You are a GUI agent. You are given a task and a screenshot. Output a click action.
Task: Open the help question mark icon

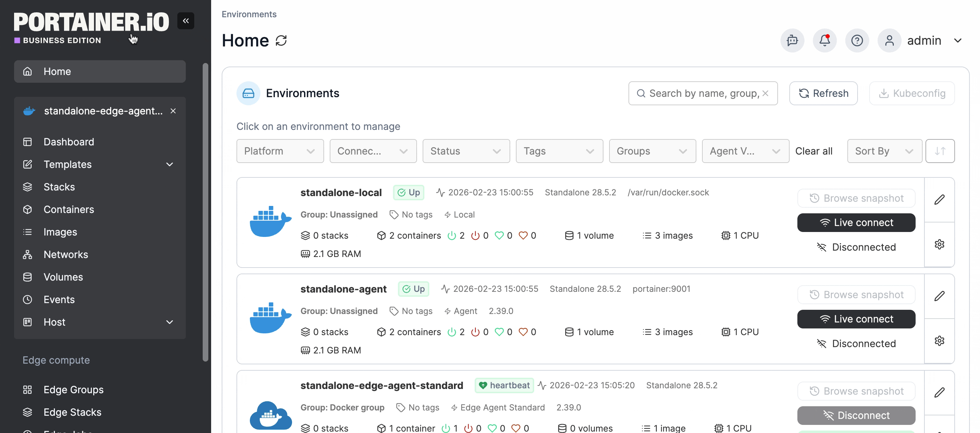[x=857, y=40]
